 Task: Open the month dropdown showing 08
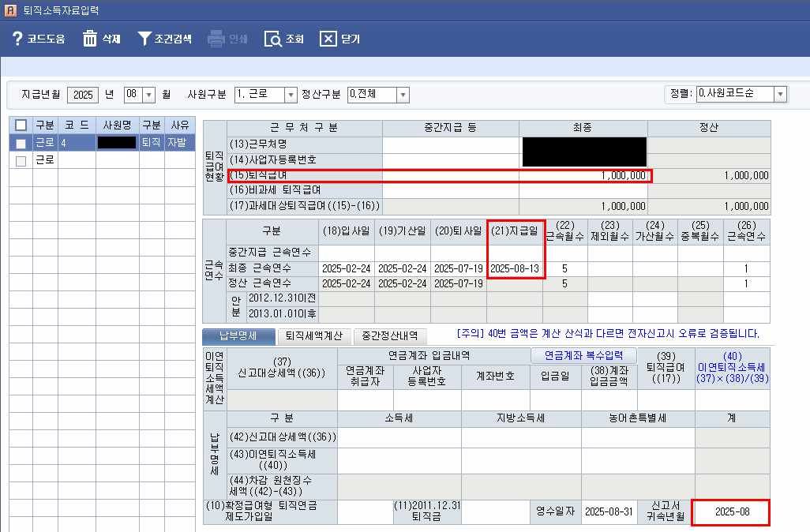click(x=149, y=95)
